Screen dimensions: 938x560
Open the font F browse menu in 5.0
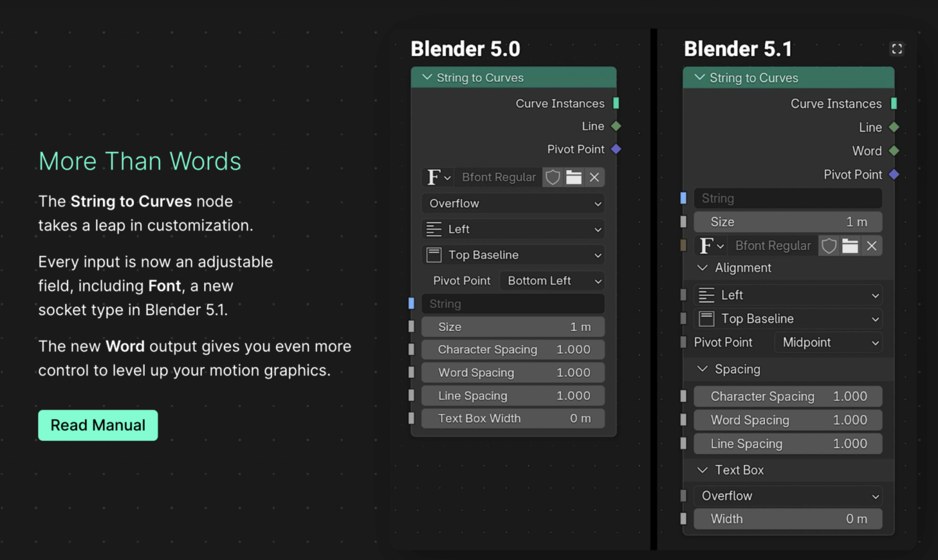click(x=438, y=177)
